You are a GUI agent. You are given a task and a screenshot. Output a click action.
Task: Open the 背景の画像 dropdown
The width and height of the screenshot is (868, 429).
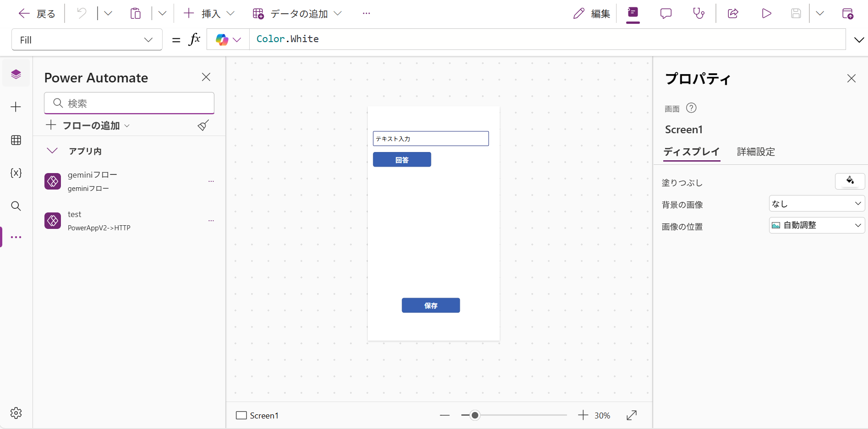[x=817, y=204]
